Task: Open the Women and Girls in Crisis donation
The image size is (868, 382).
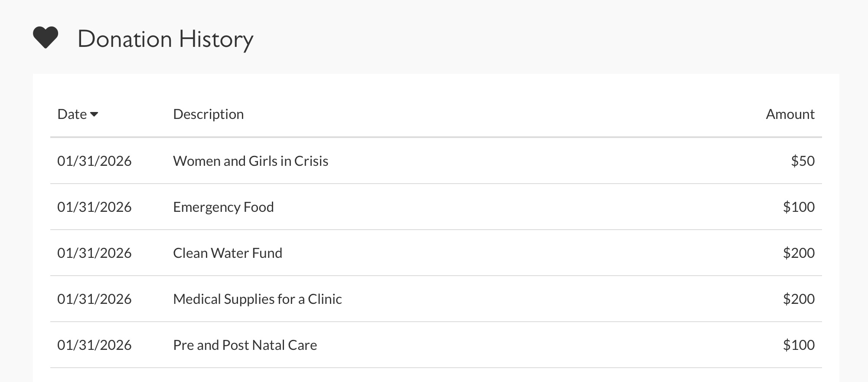Action: coord(251,161)
